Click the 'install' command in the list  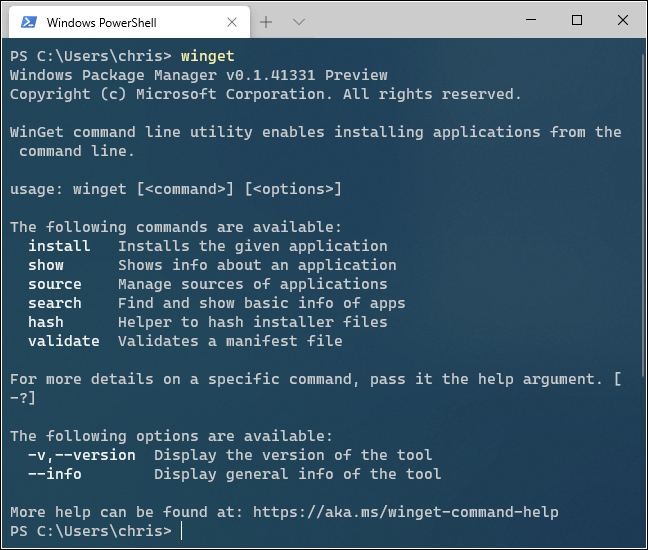[x=59, y=246]
